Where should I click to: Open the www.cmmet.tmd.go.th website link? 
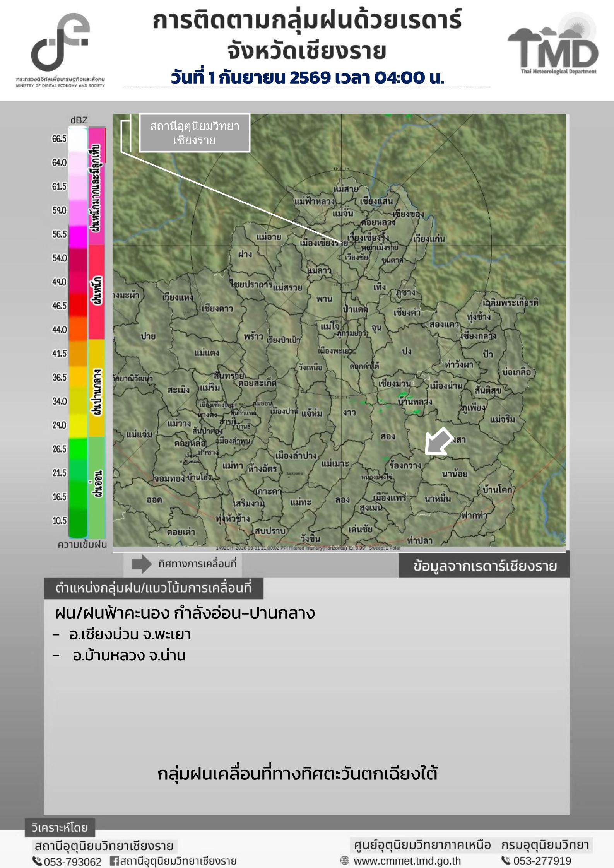coord(407,861)
